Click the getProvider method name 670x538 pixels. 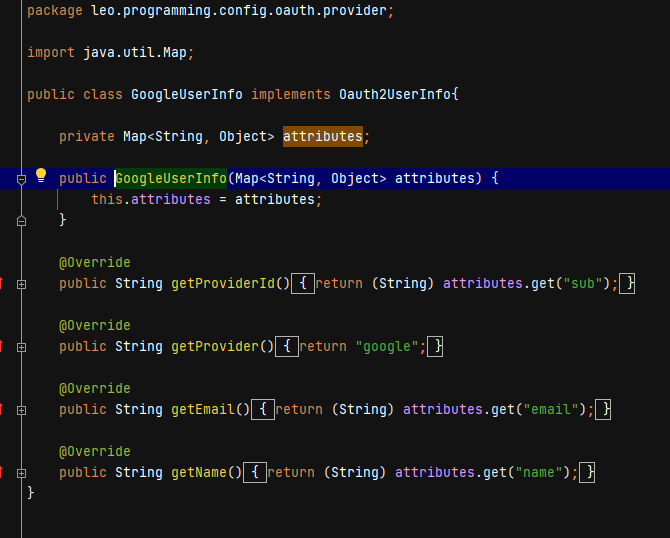[x=215, y=347]
